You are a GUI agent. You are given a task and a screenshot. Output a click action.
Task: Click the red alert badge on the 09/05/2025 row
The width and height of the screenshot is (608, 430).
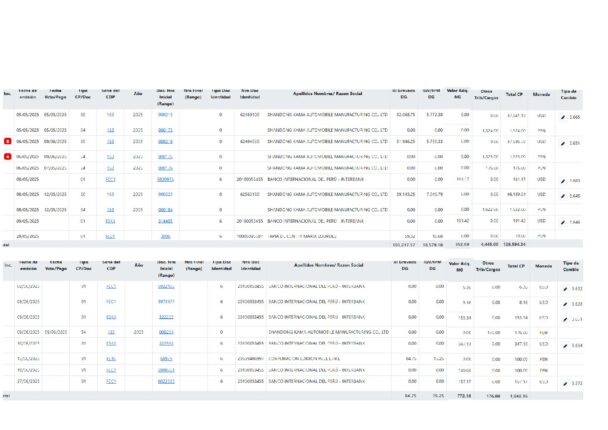coord(8,143)
